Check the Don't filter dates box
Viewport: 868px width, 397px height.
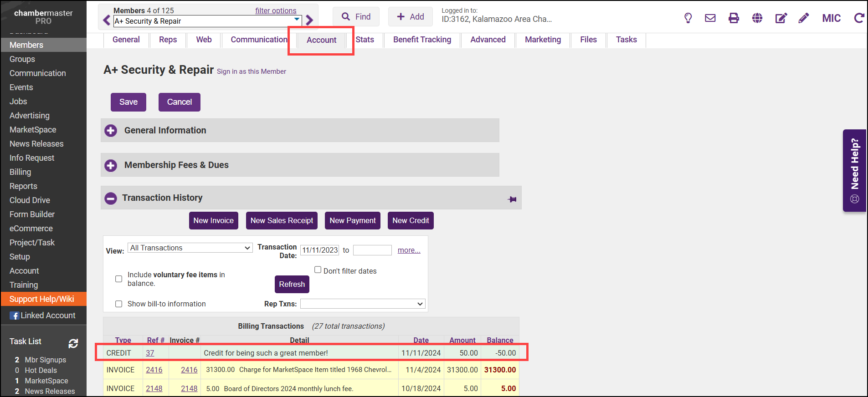pos(318,270)
